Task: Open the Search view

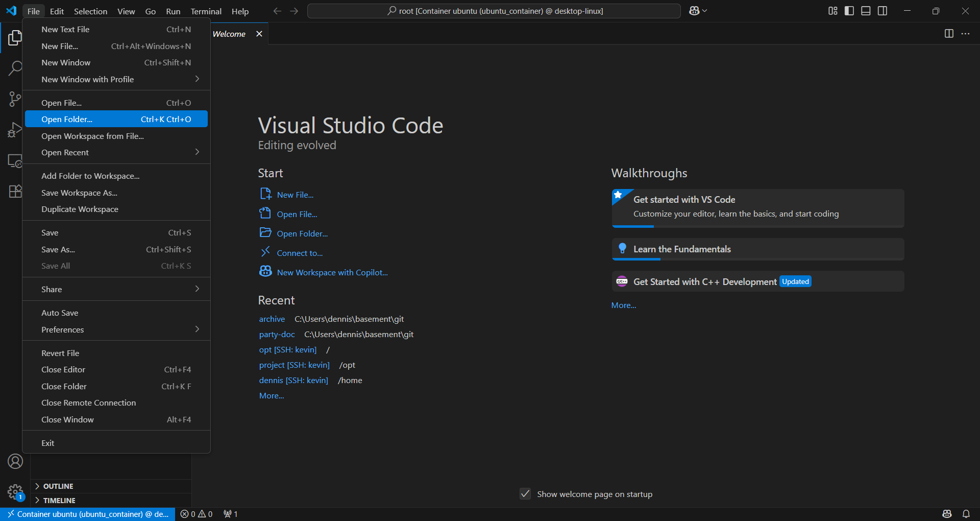Action: pyautogui.click(x=15, y=68)
